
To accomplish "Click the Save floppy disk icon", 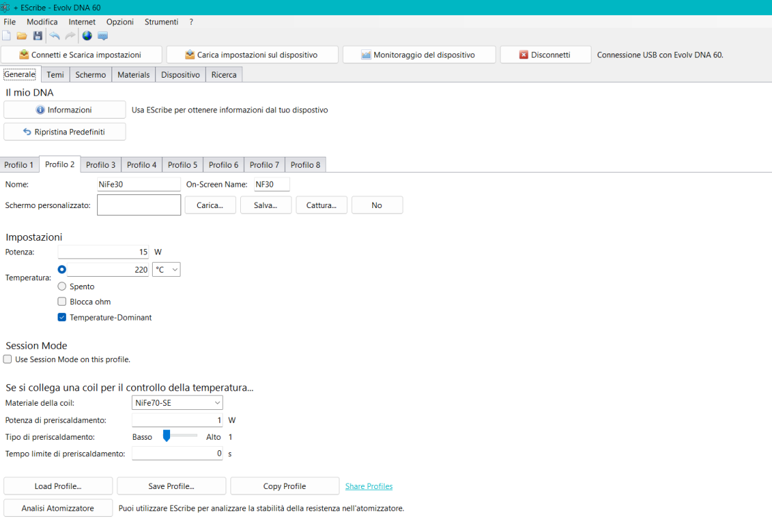I will pos(37,36).
